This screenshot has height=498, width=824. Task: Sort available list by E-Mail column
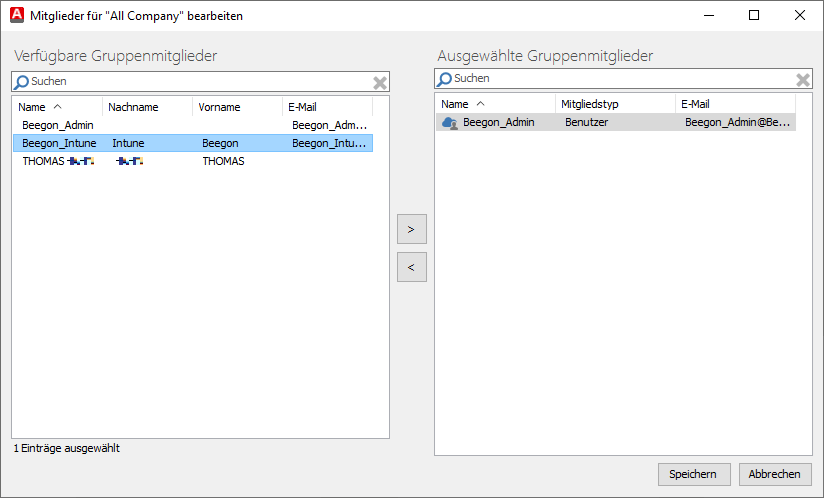pyautogui.click(x=327, y=107)
